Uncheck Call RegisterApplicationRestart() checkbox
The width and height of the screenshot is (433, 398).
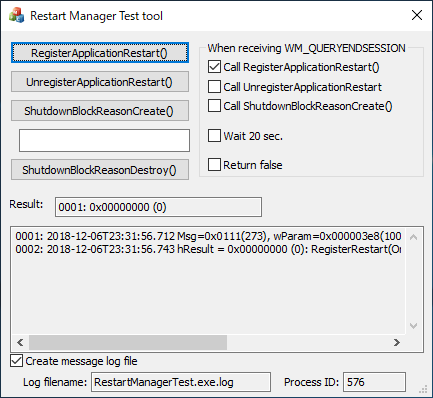coord(214,67)
